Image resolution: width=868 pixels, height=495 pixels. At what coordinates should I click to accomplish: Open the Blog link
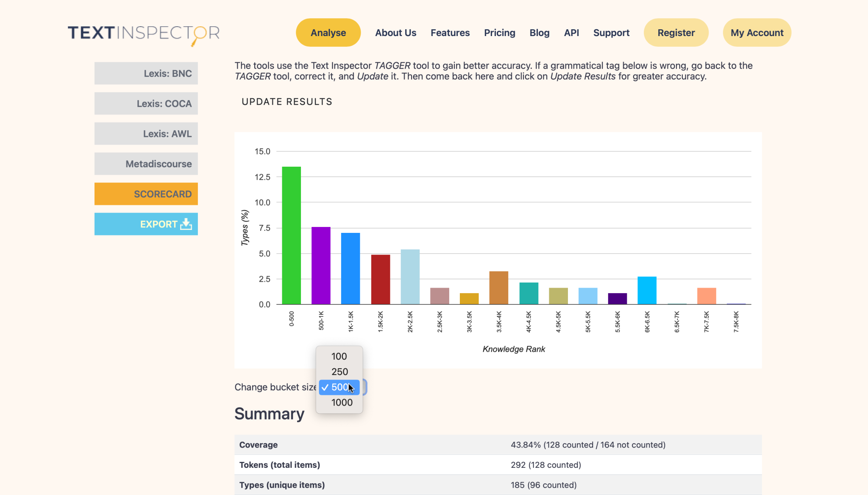(x=539, y=33)
